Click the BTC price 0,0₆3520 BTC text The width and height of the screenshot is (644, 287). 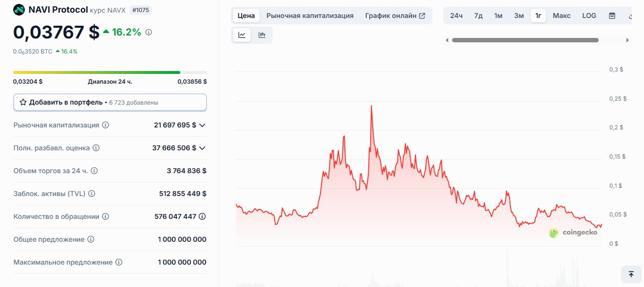33,51
